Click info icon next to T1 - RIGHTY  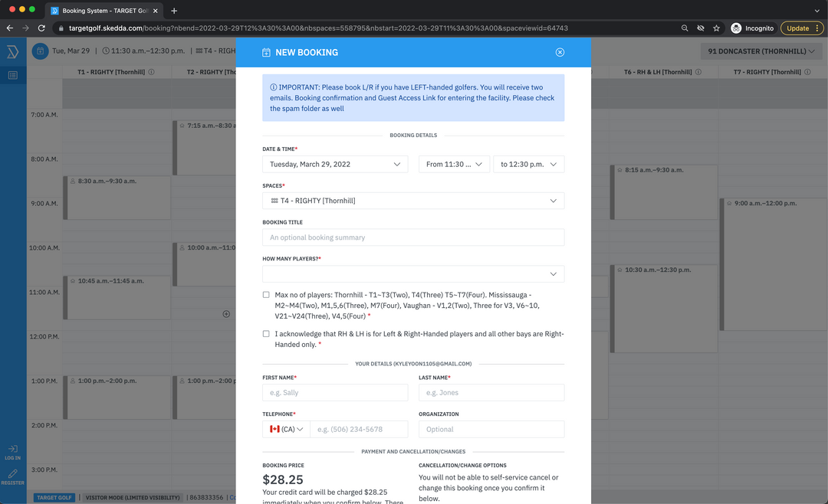pyautogui.click(x=151, y=72)
